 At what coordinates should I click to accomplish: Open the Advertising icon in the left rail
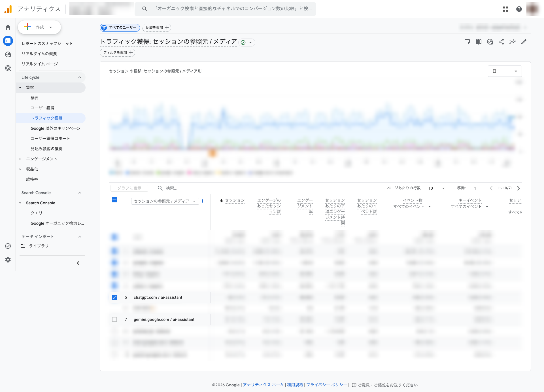pyautogui.click(x=8, y=68)
